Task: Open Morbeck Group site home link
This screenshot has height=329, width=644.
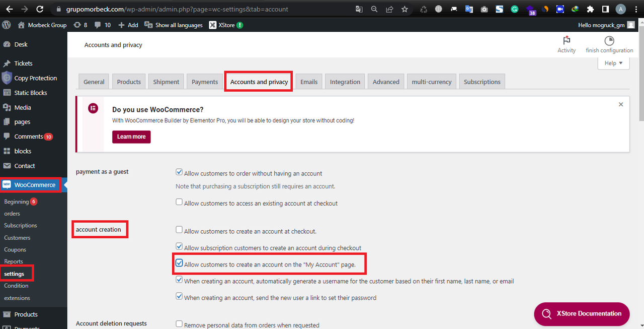Action: [x=42, y=25]
